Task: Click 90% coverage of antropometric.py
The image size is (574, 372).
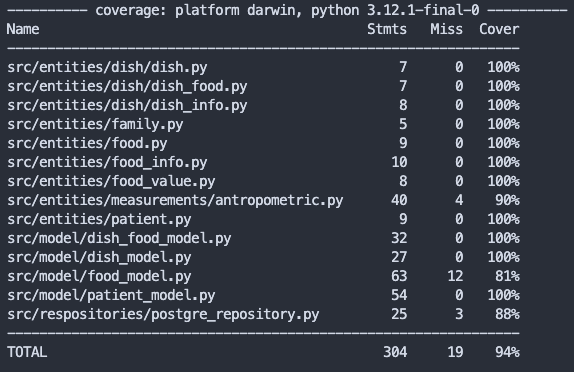Action: coord(507,200)
